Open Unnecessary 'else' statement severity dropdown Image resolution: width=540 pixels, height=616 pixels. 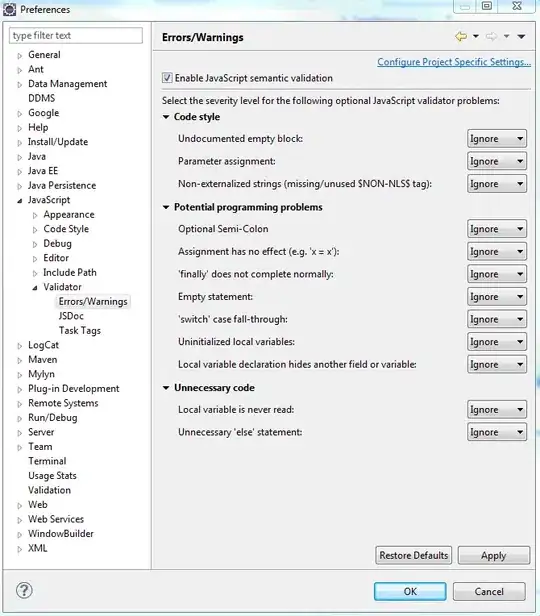click(x=497, y=432)
